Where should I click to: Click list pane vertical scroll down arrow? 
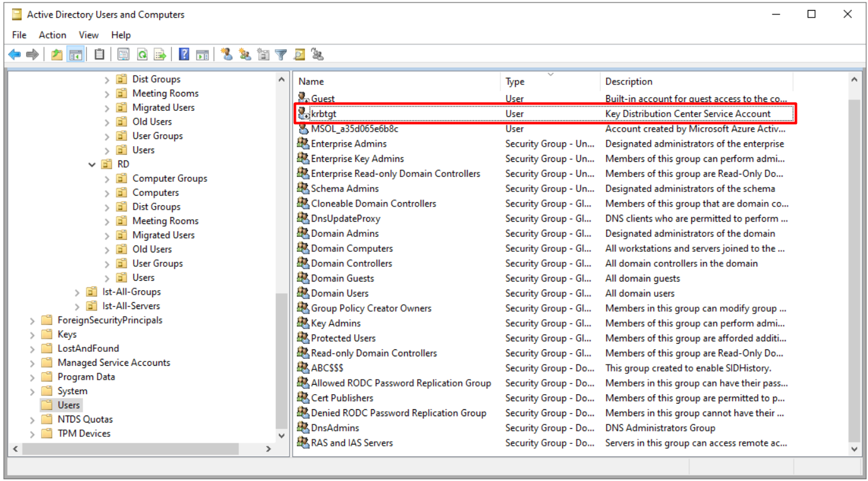[854, 449]
